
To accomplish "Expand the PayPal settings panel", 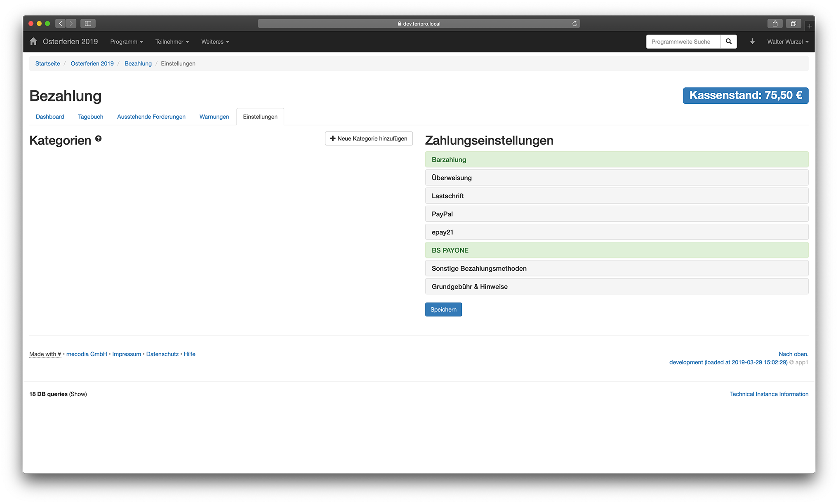I will click(442, 214).
